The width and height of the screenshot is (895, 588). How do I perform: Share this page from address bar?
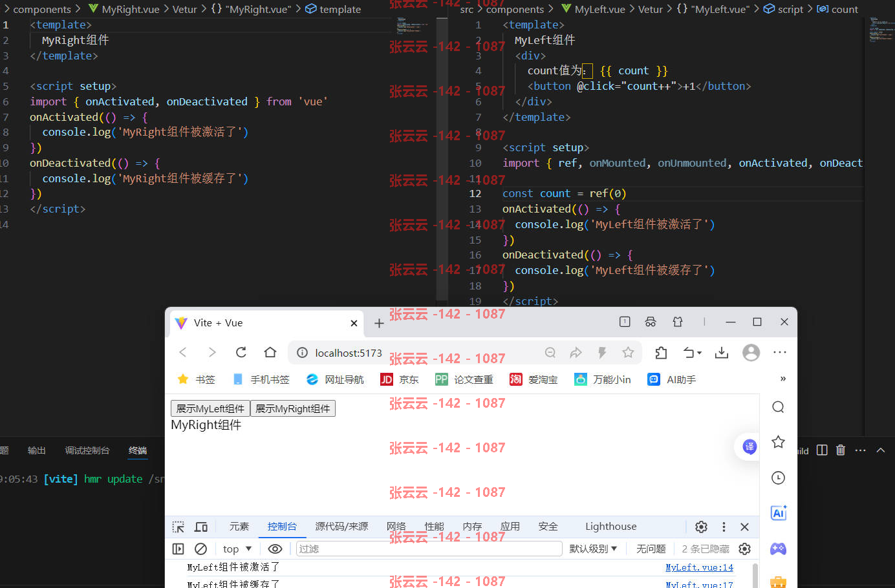[x=576, y=353]
